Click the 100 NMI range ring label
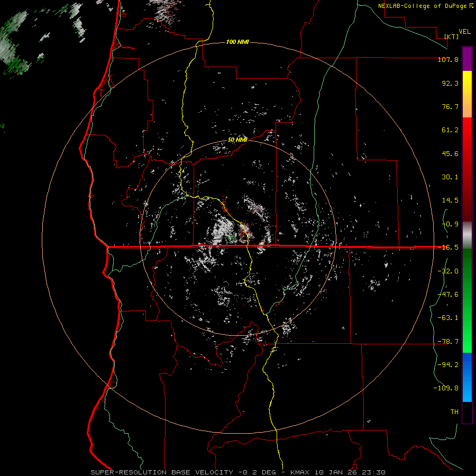This screenshot has width=476, height=476. [x=237, y=42]
